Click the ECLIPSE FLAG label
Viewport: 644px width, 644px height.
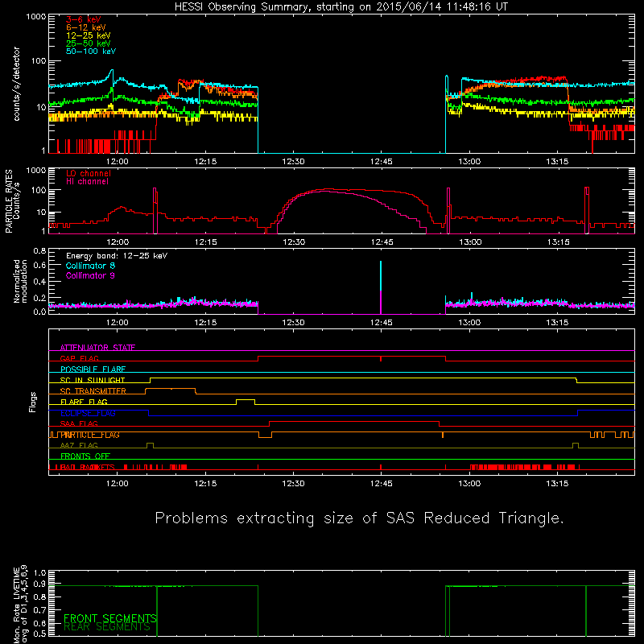(88, 413)
